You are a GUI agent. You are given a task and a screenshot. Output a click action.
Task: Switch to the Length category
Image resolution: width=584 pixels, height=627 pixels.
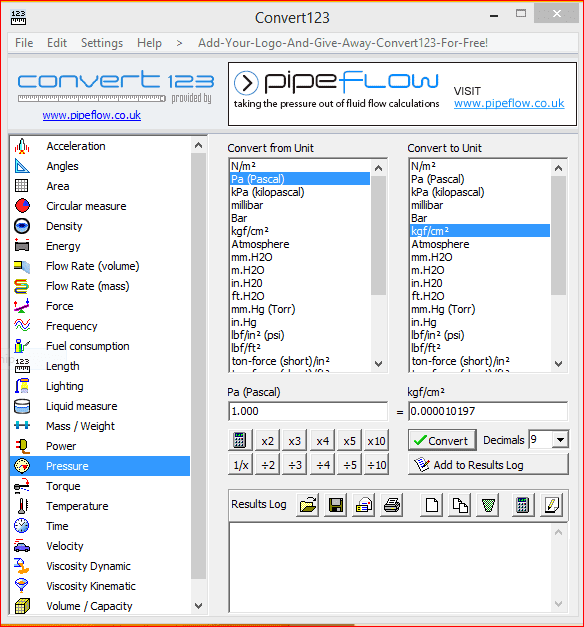coord(100,366)
